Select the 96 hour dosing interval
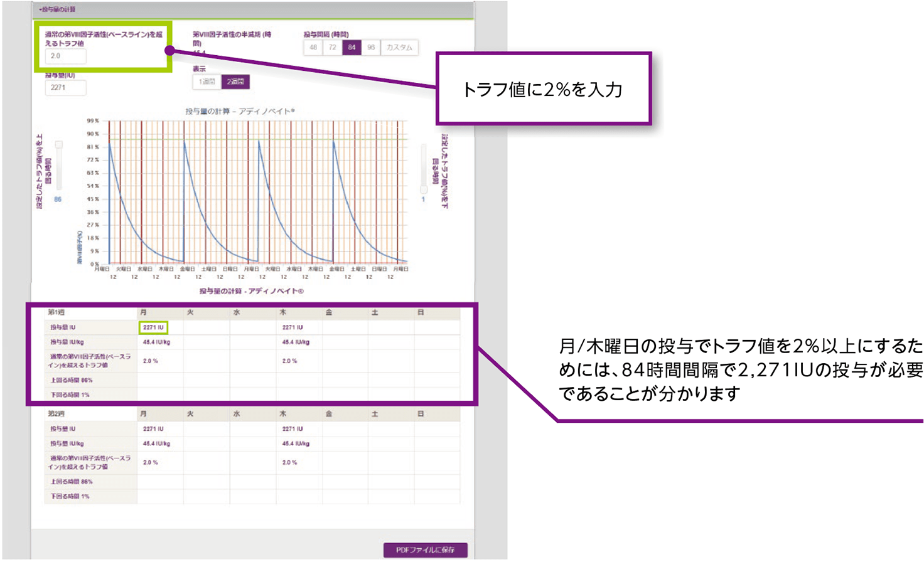This screenshot has height=562, width=924. click(371, 47)
